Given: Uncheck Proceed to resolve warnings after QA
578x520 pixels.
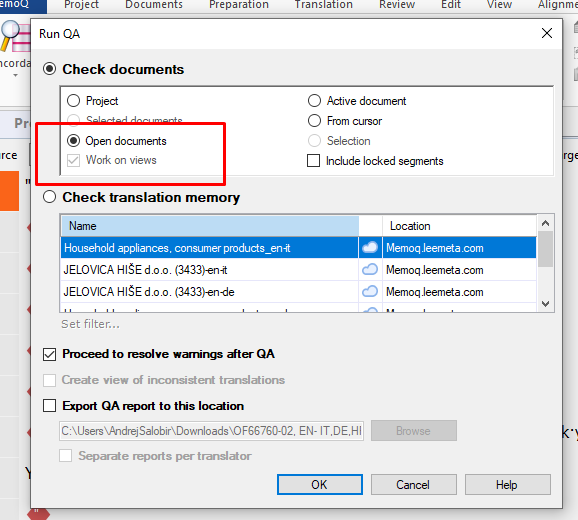Looking at the screenshot, I should [x=49, y=354].
